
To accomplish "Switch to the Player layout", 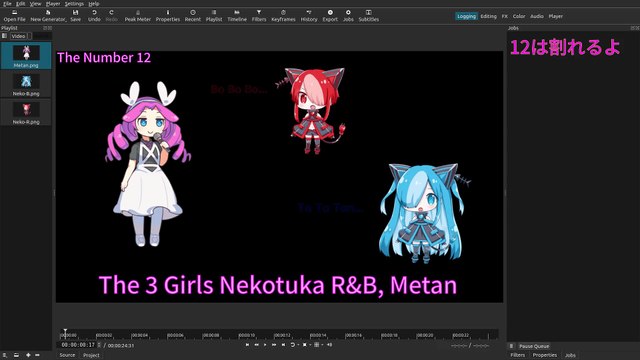I will click(556, 16).
